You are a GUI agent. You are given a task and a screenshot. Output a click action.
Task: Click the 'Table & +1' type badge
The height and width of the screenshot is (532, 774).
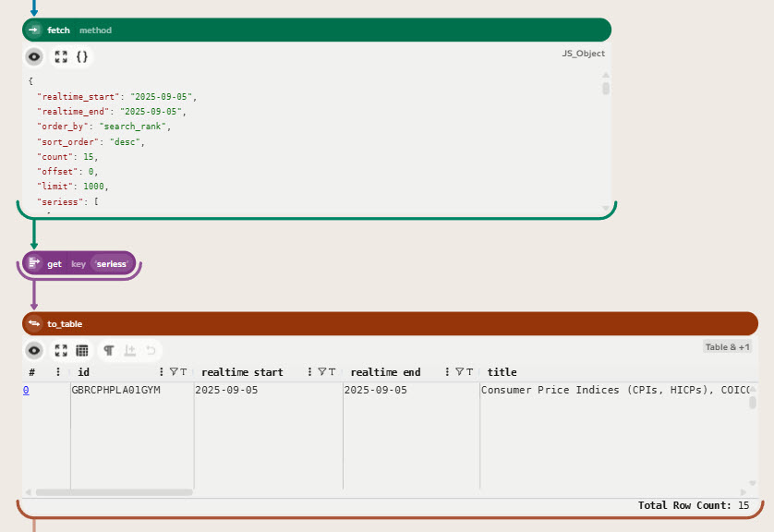click(728, 347)
